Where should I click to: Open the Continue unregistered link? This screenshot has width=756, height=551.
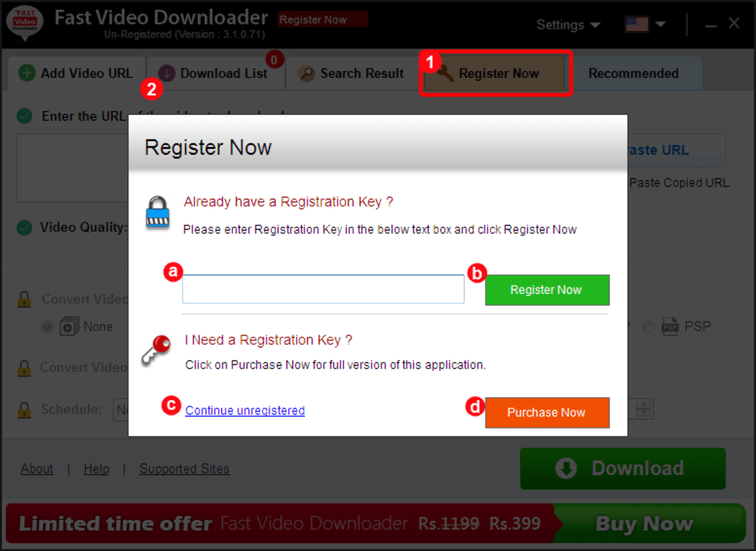pos(245,410)
